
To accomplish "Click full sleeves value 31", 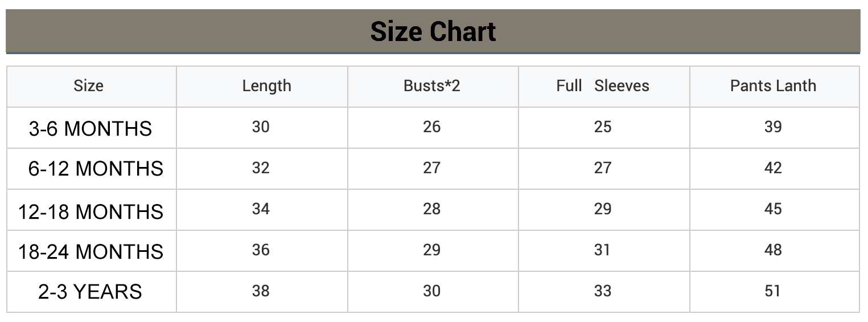I will (602, 250).
